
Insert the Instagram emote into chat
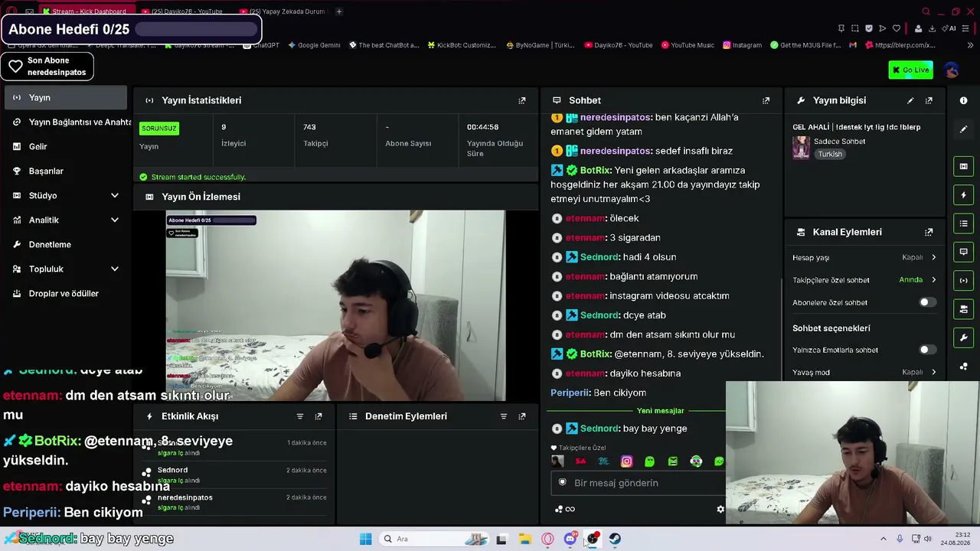(626, 461)
